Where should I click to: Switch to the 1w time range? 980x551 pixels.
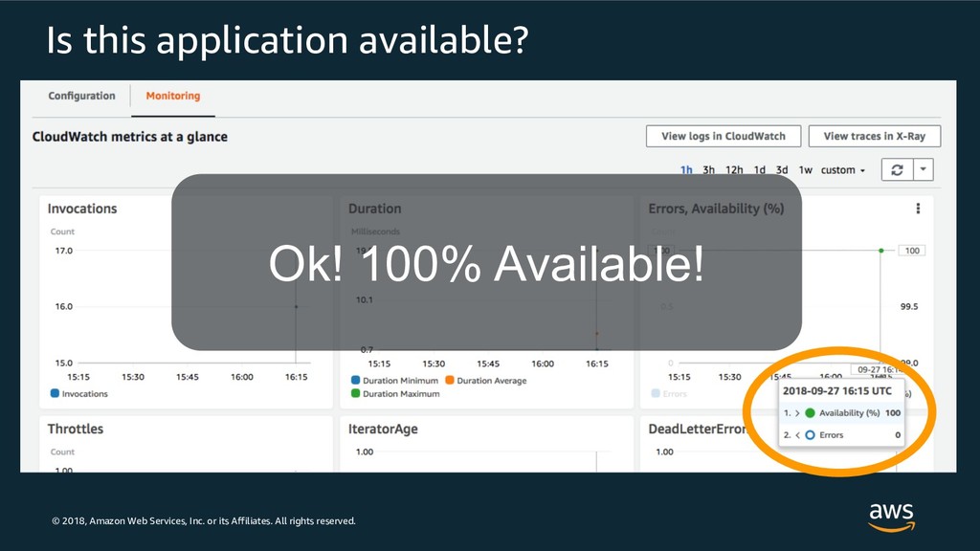(x=806, y=170)
